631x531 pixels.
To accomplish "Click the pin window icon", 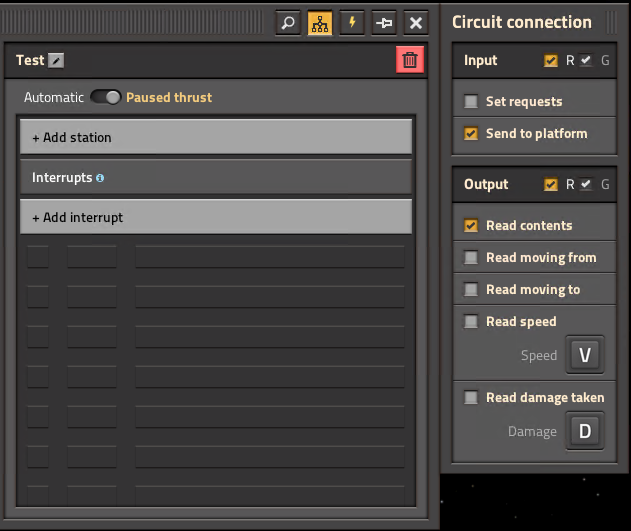I will (384, 23).
